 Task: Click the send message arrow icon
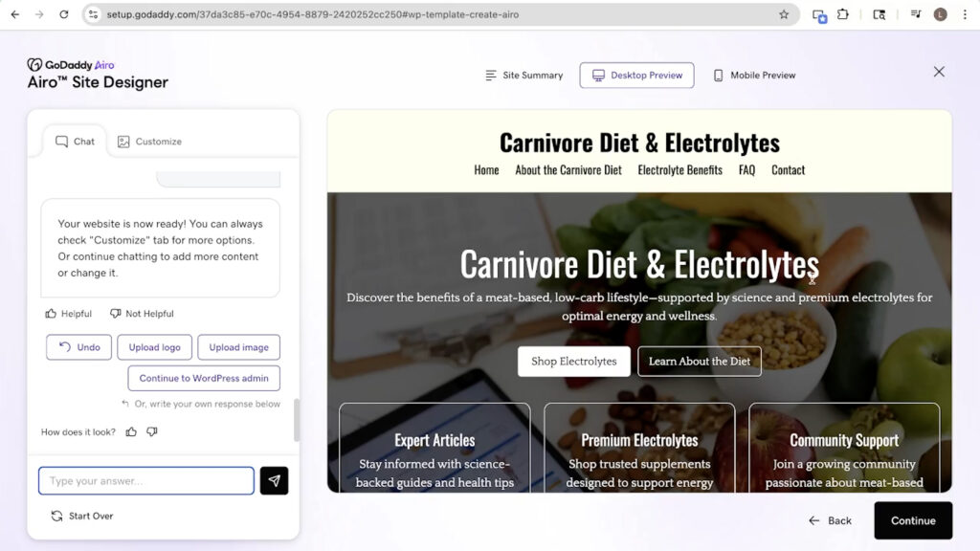pos(274,480)
